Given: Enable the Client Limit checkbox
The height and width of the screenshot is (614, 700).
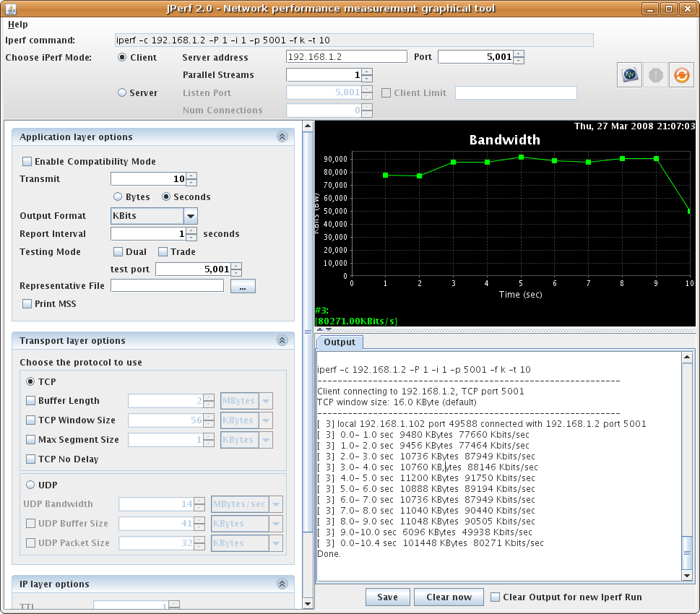Looking at the screenshot, I should click(x=386, y=93).
